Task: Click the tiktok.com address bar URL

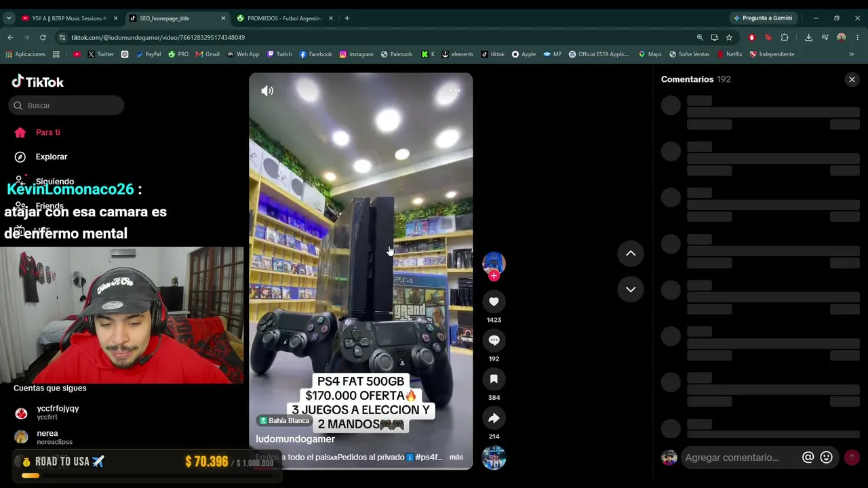Action: click(158, 37)
